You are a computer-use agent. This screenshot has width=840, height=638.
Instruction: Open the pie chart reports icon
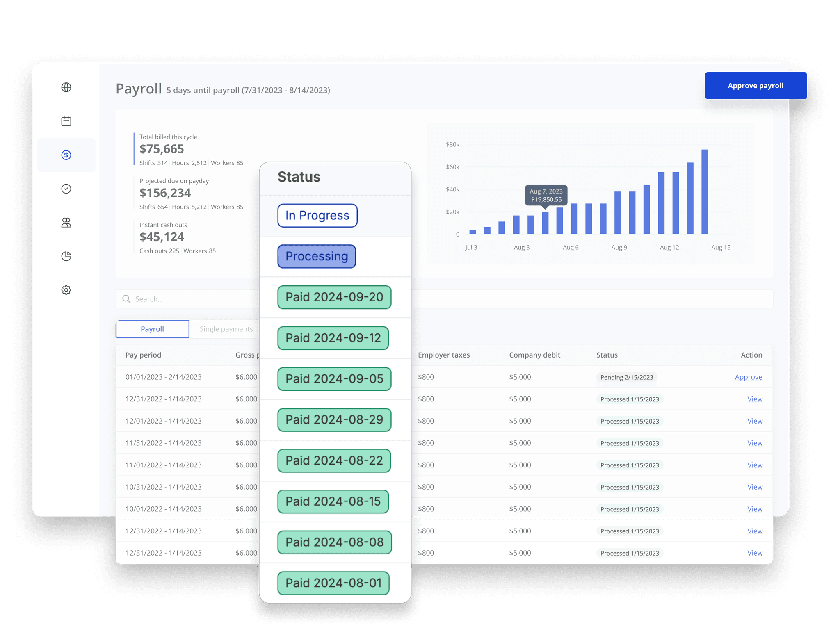pos(66,256)
